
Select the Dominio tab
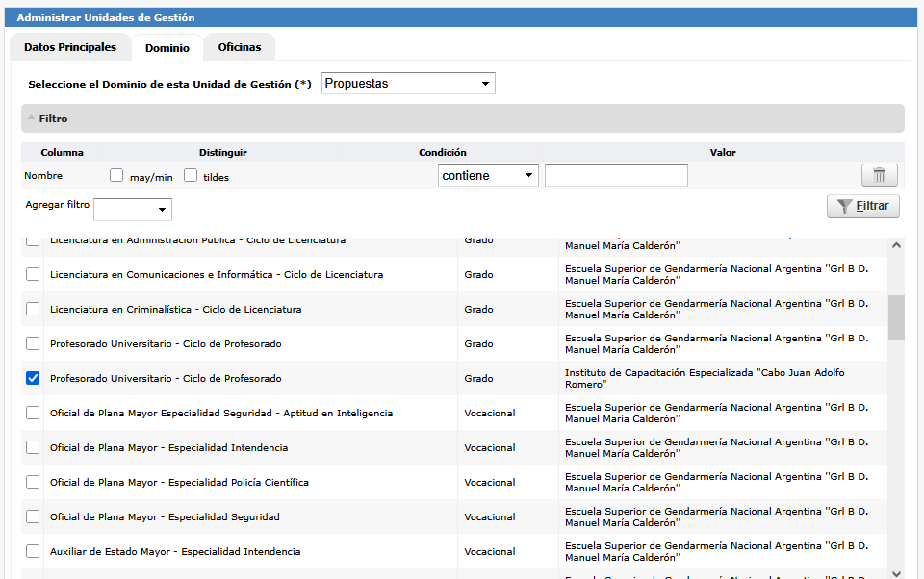(167, 48)
